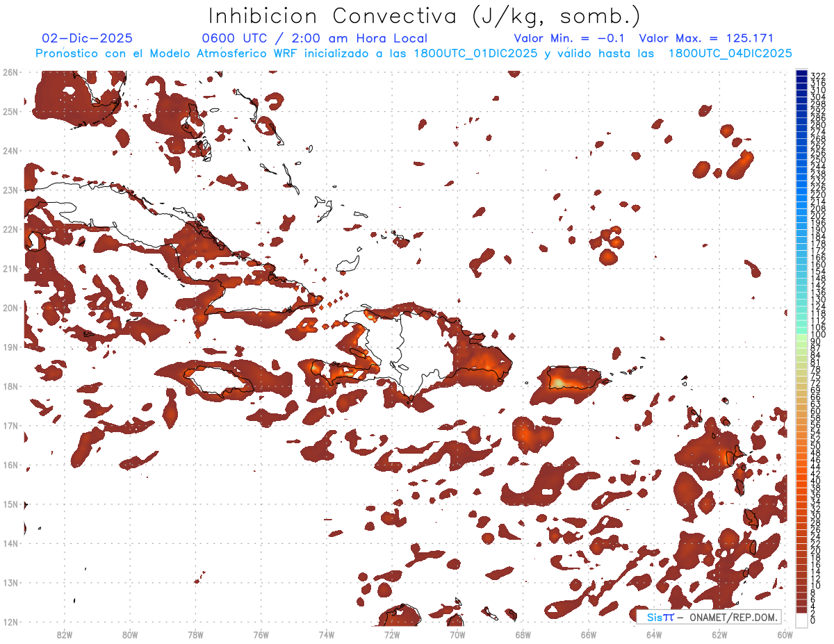834x644 pixels.
Task: Click the '14N' latitude label
Action: point(10,543)
